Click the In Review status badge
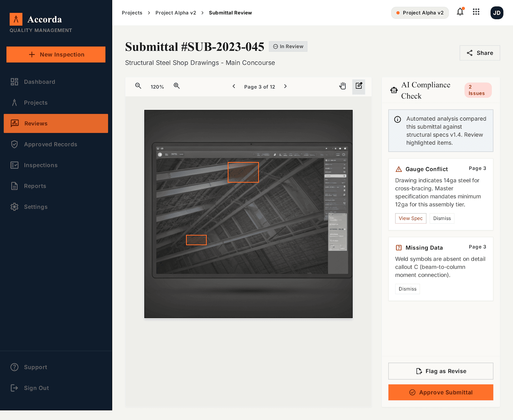This screenshot has height=420, width=513. click(x=288, y=46)
